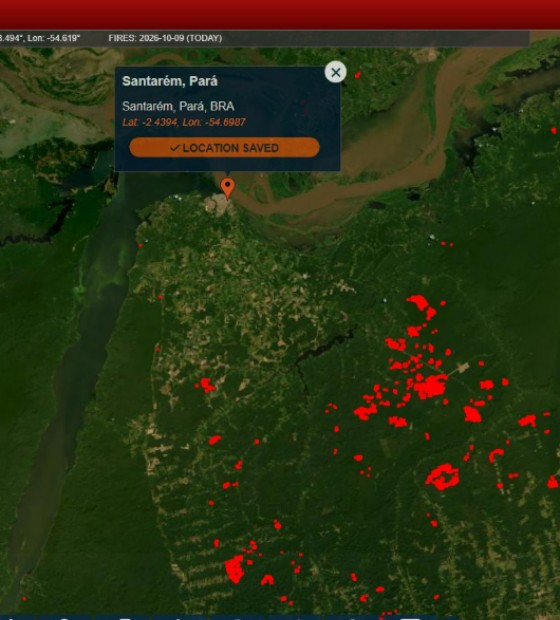Click the Lat: -2.4394, Lon: -54.6987 coordinates
This screenshot has width=560, height=620.
pyautogui.click(x=184, y=122)
